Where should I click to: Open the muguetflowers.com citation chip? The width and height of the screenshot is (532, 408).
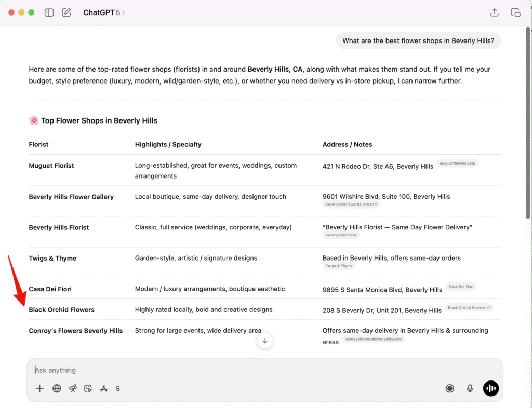point(457,162)
